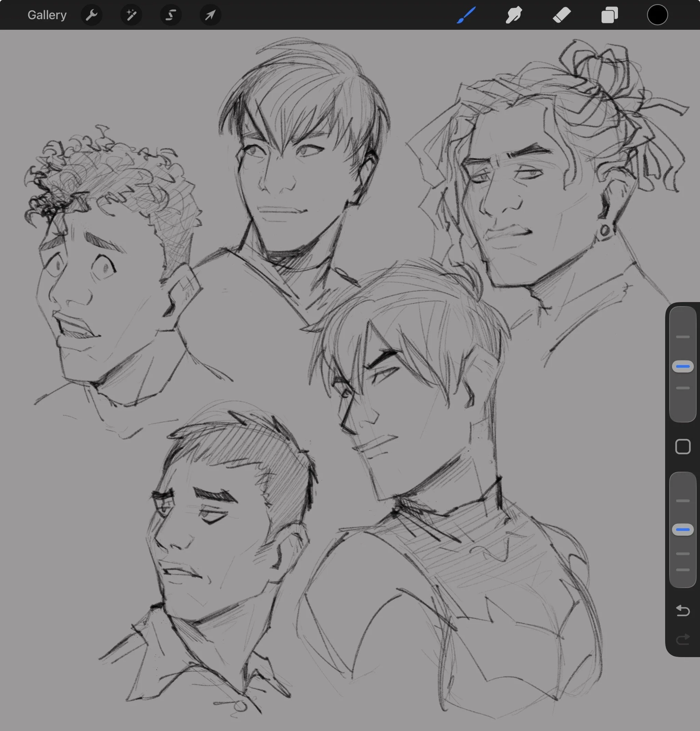Click the brush opacity slider blue handle
700x731 pixels.
point(683,529)
